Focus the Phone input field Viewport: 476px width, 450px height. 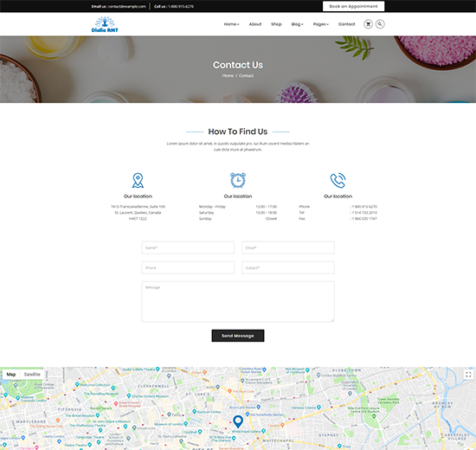click(188, 267)
